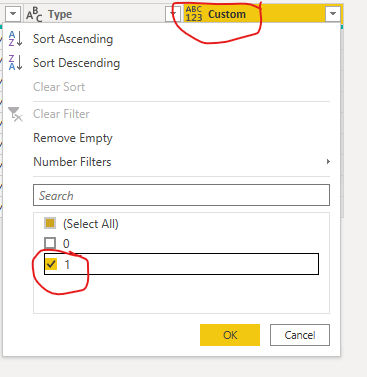Click the Sort Ascending A-Z icon
This screenshot has width=367, height=377.
coord(15,39)
